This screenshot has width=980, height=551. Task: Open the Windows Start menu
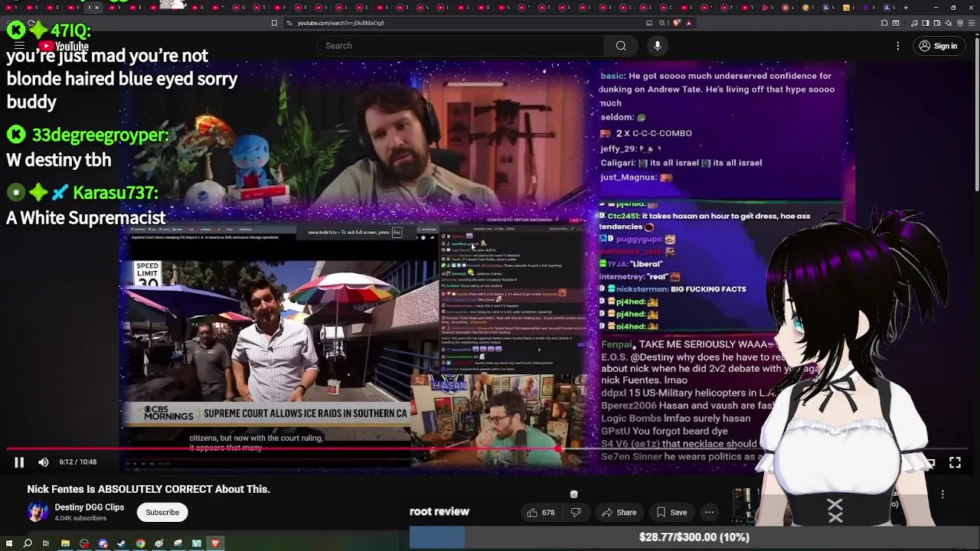(x=9, y=543)
